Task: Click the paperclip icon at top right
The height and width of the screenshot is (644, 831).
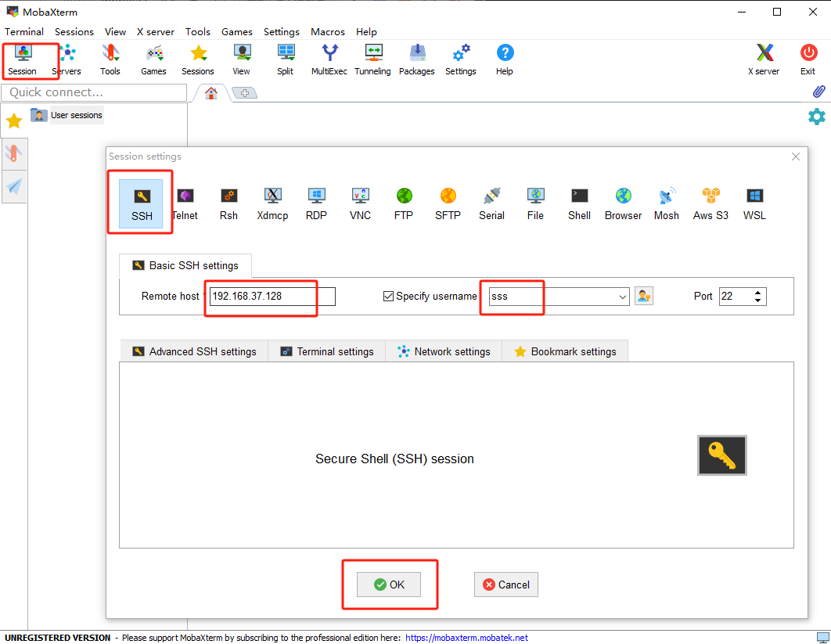Action: [x=818, y=92]
